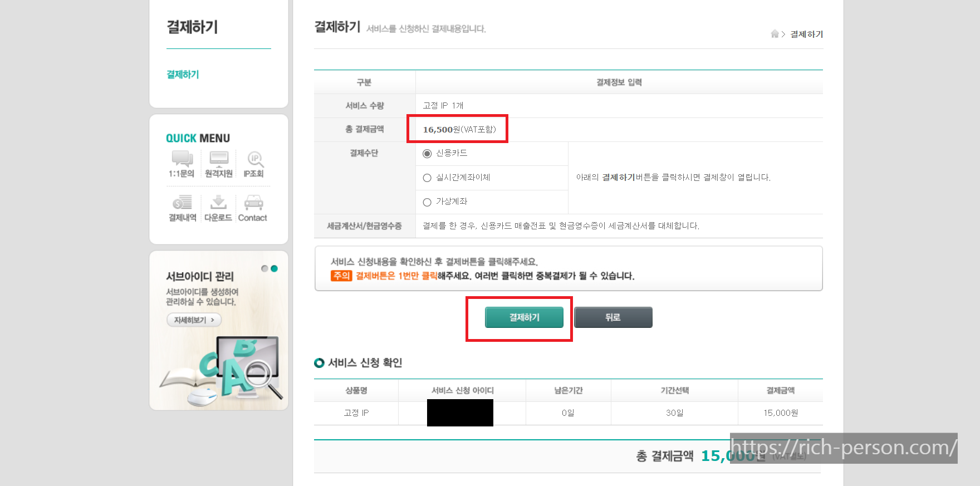Click the sub-ID management banner illustration
Image resolution: width=980 pixels, height=486 pixels.
(x=222, y=370)
